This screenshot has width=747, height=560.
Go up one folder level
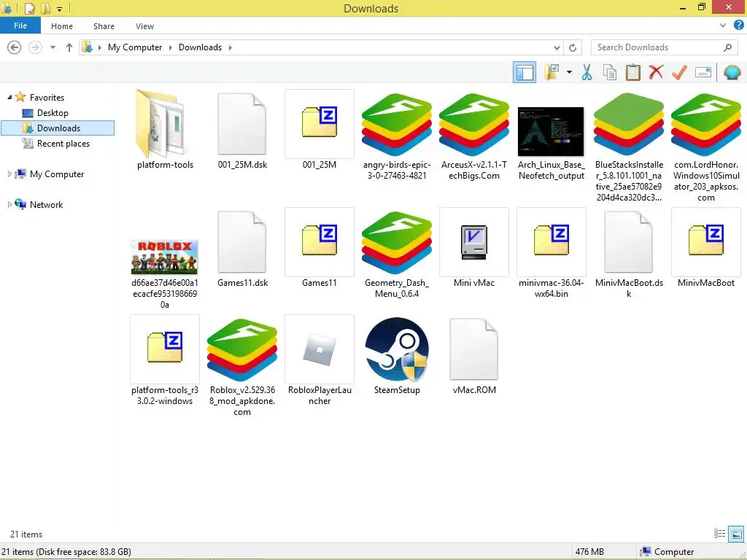click(x=69, y=47)
